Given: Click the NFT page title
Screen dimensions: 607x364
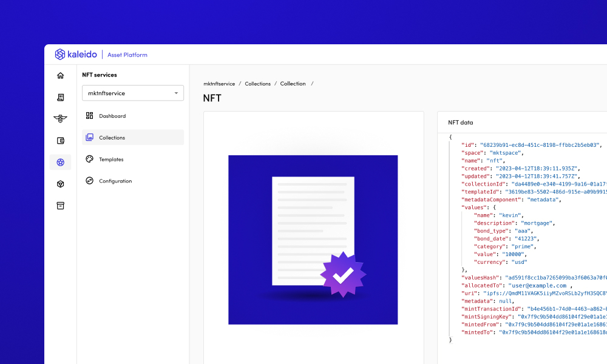Looking at the screenshot, I should [x=212, y=98].
